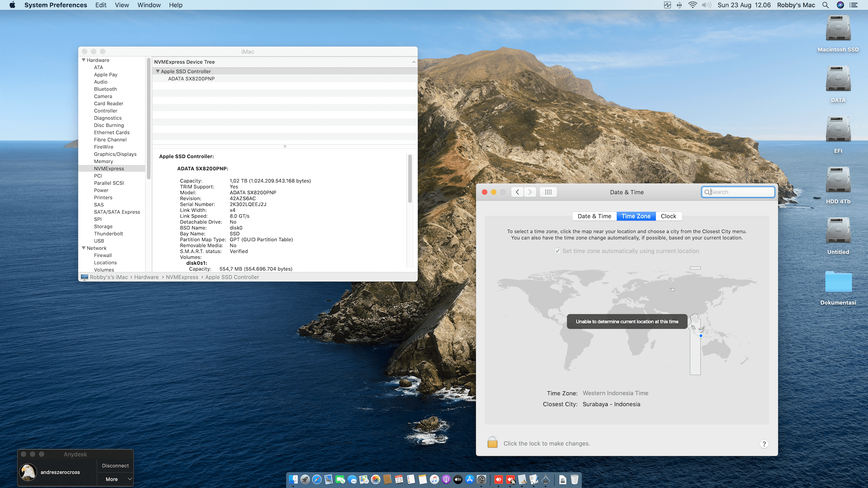868x488 pixels.
Task: Collapse Apple SSD Controller tree row
Action: 158,71
